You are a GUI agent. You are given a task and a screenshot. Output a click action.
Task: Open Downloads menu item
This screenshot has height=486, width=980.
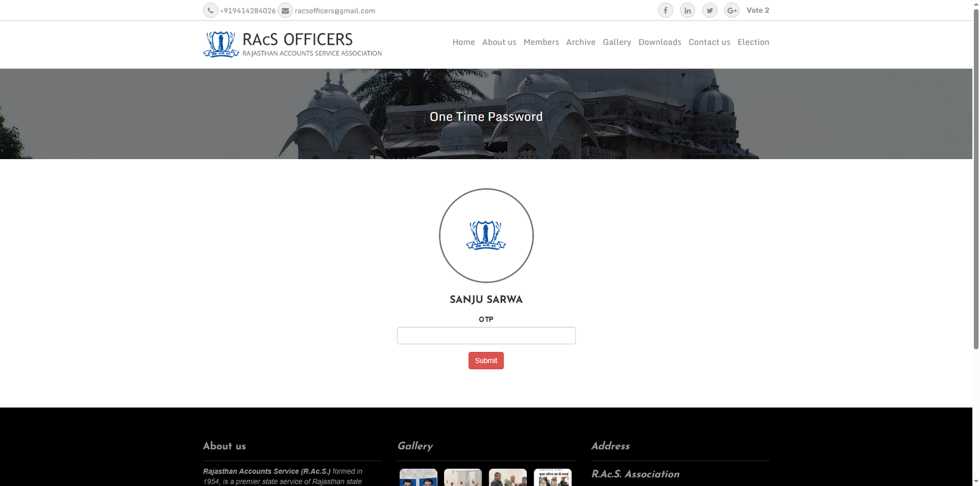point(660,42)
